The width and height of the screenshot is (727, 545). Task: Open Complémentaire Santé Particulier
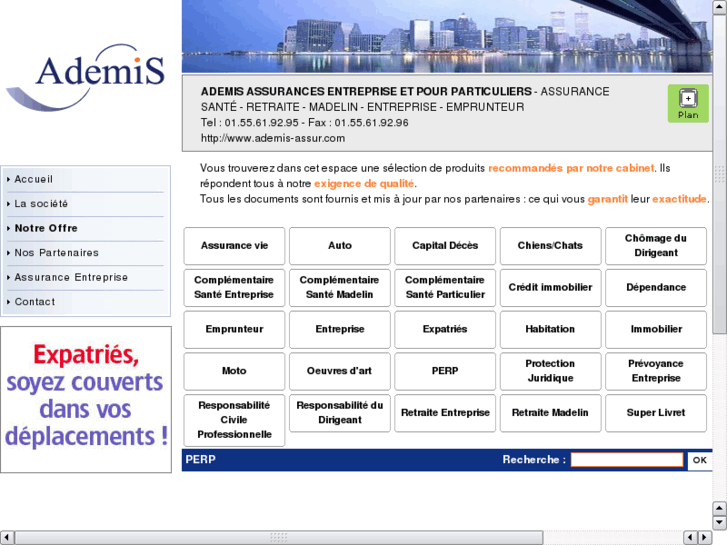[x=445, y=288]
